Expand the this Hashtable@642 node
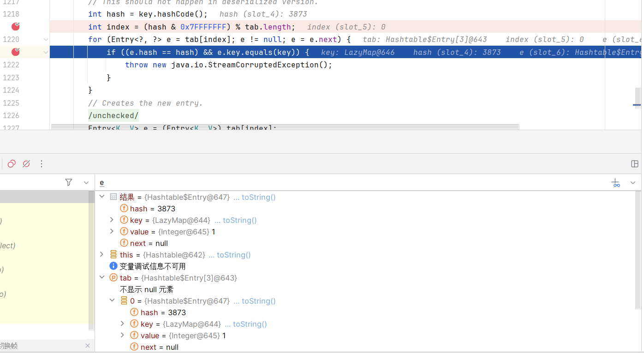This screenshot has height=353, width=644. [x=102, y=254]
